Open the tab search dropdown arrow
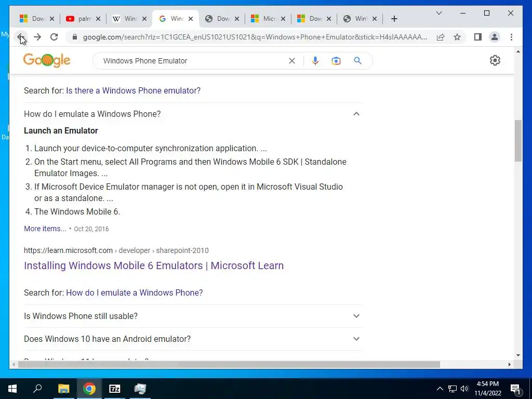 pos(438,13)
